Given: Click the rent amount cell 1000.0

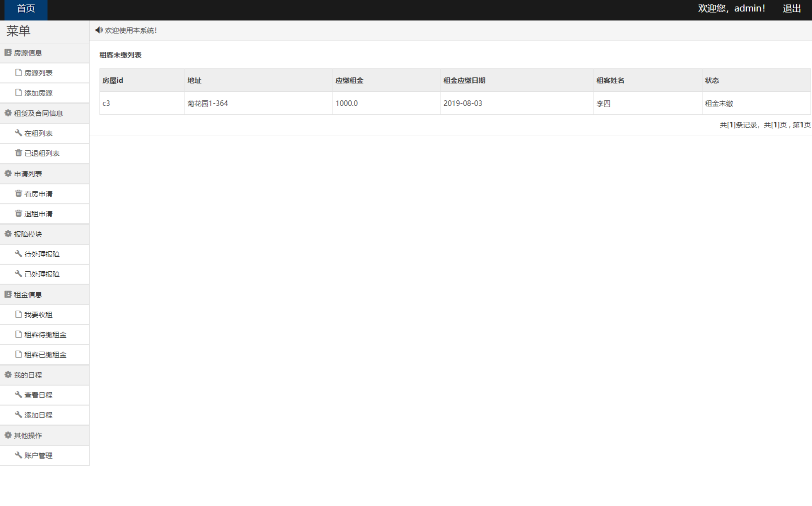Looking at the screenshot, I should coord(386,103).
